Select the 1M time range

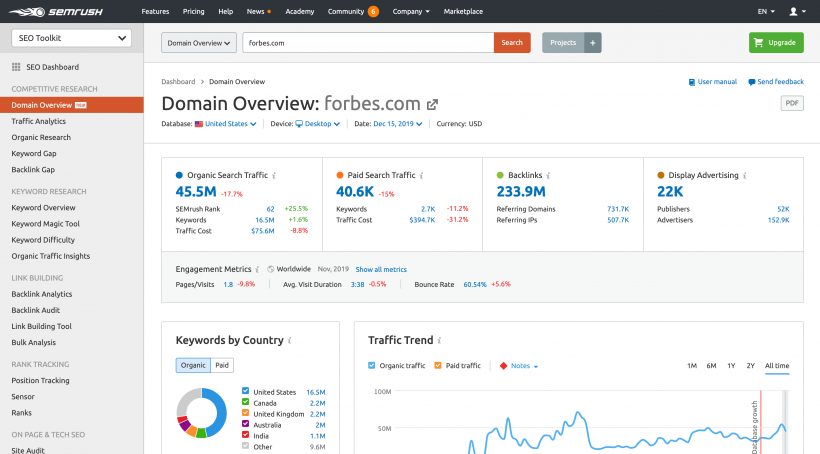point(692,366)
